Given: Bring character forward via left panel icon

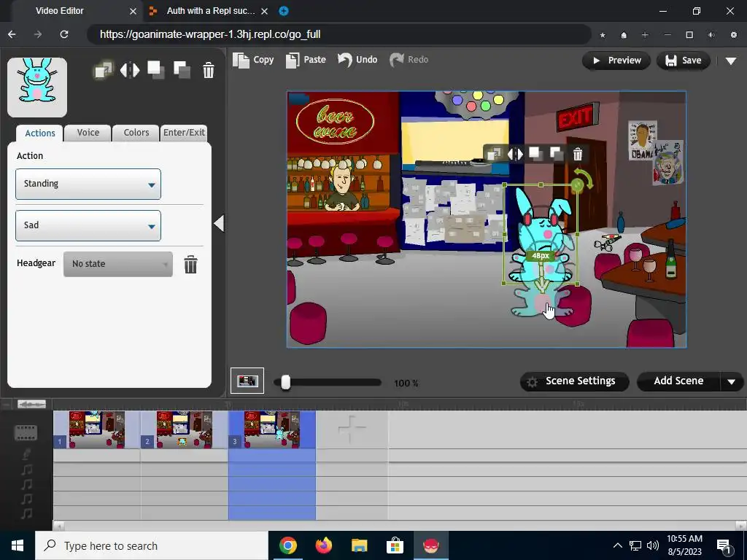Looking at the screenshot, I should coord(156,70).
